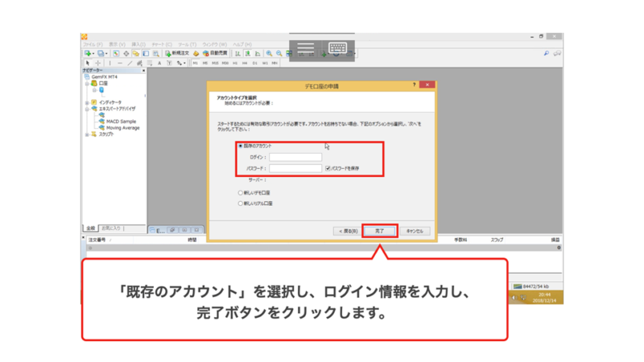The height and width of the screenshot is (362, 644).
Task: Select the cursor arrow tool
Action: click(88, 64)
